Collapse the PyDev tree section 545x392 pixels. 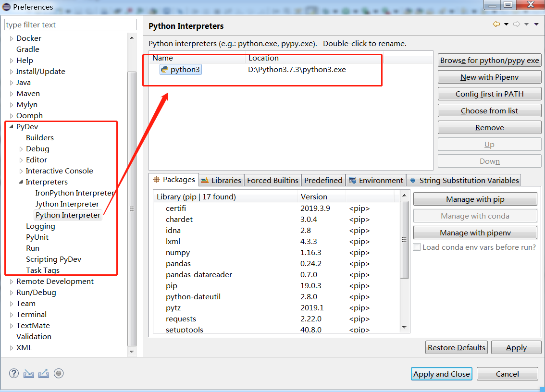point(11,126)
